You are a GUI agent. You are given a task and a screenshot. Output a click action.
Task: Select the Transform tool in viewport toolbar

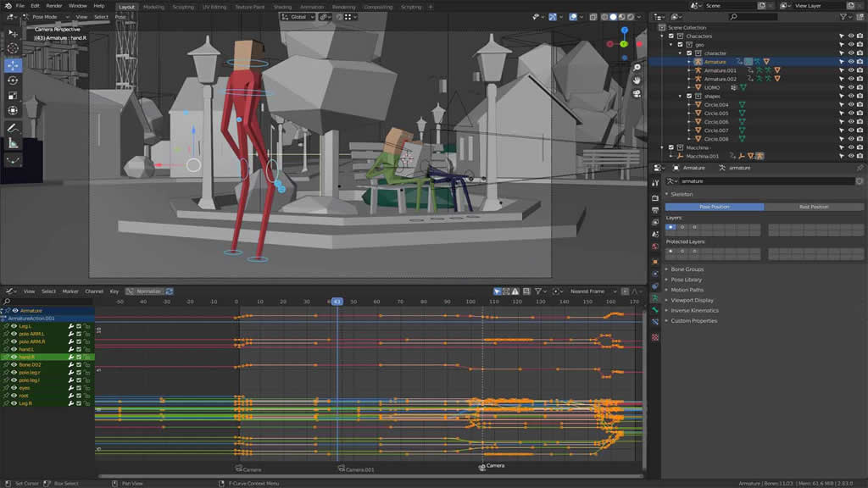click(13, 110)
